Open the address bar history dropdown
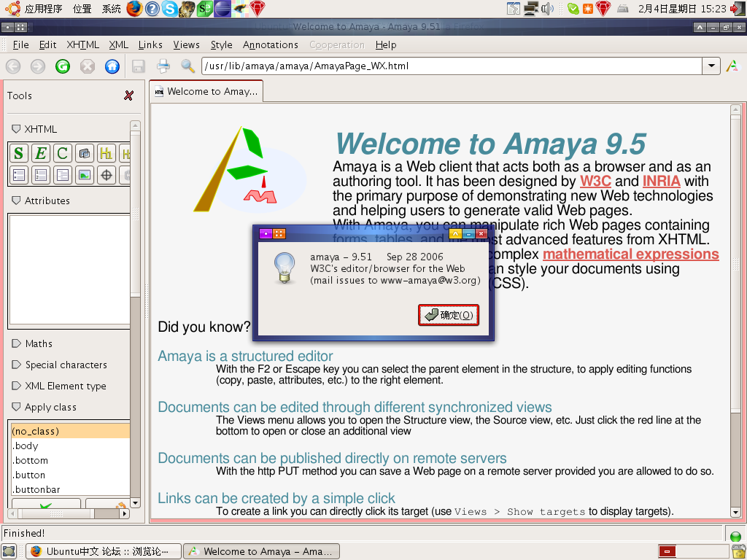Screen dimensions: 747x560 (711, 66)
